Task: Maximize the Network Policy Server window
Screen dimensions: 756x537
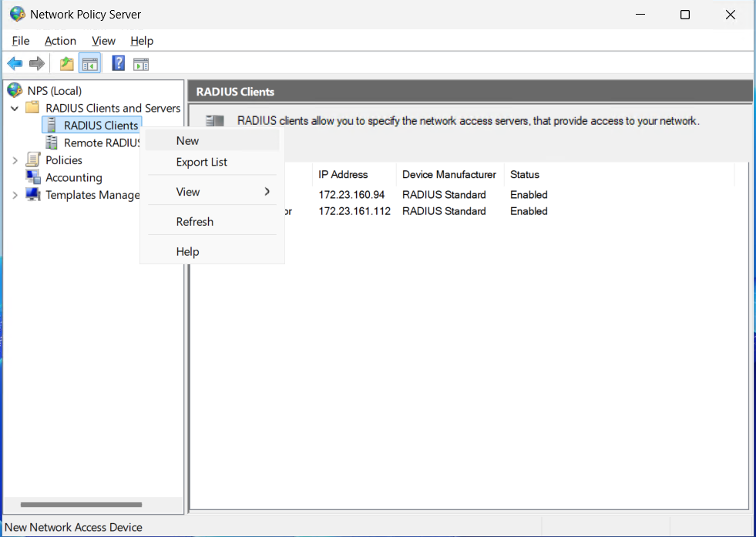Action: pos(685,15)
